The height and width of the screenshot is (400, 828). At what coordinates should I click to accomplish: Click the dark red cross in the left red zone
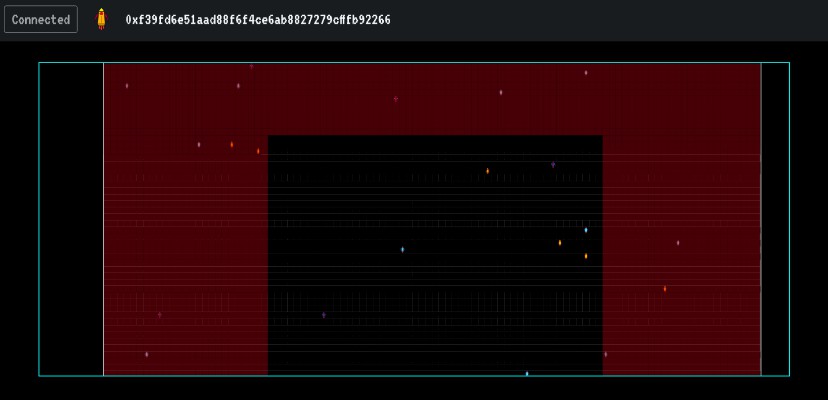click(x=160, y=314)
